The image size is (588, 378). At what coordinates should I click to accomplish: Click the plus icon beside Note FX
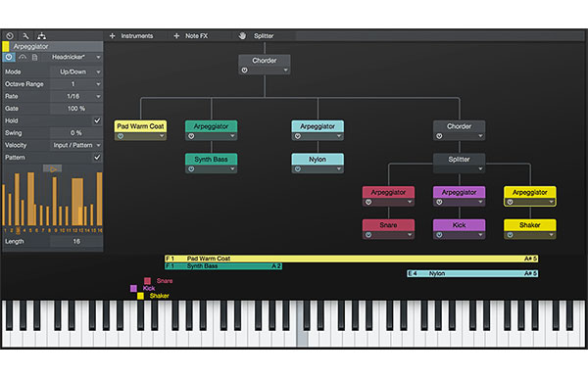pyautogui.click(x=176, y=36)
